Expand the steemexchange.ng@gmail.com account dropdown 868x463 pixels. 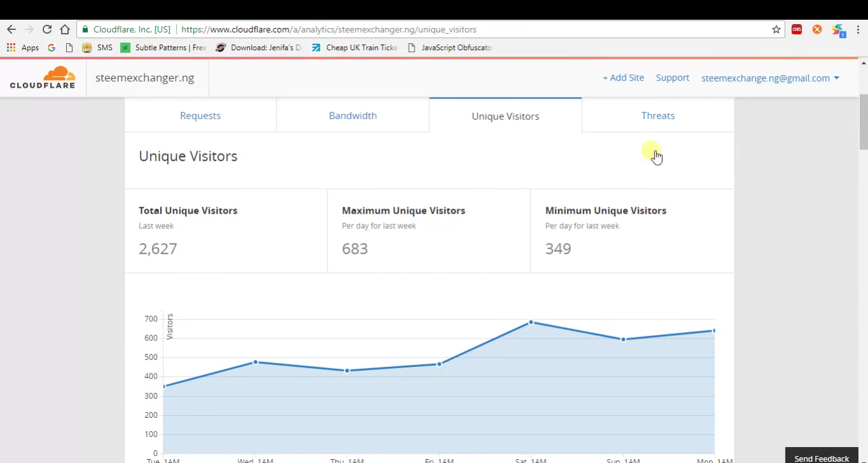(770, 78)
